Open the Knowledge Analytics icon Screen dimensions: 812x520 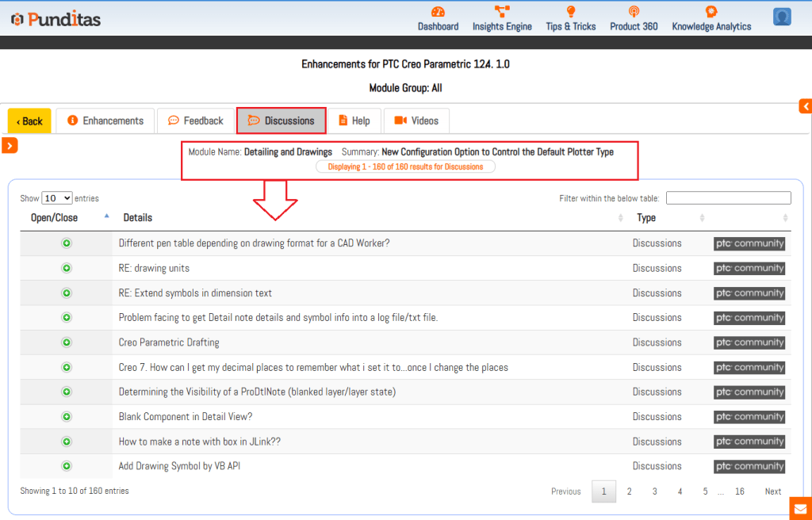711,11
